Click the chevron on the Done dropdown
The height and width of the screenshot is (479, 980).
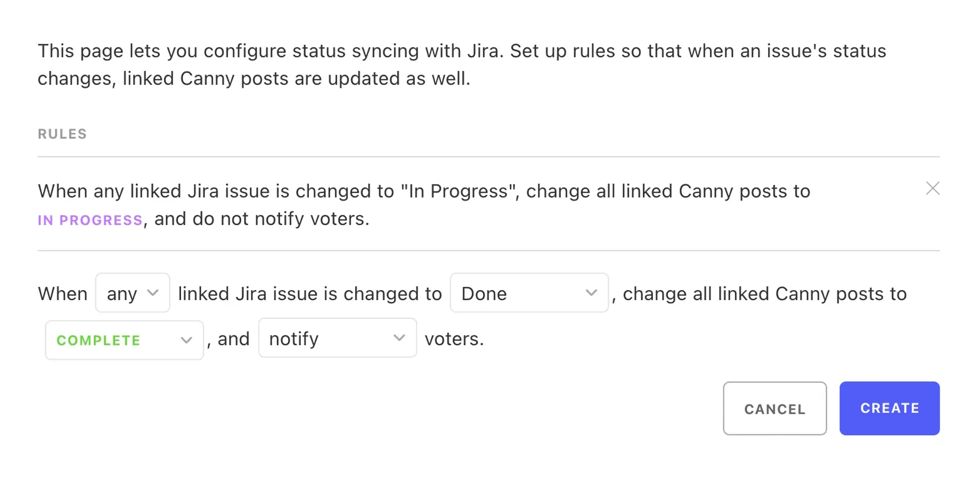tap(591, 293)
